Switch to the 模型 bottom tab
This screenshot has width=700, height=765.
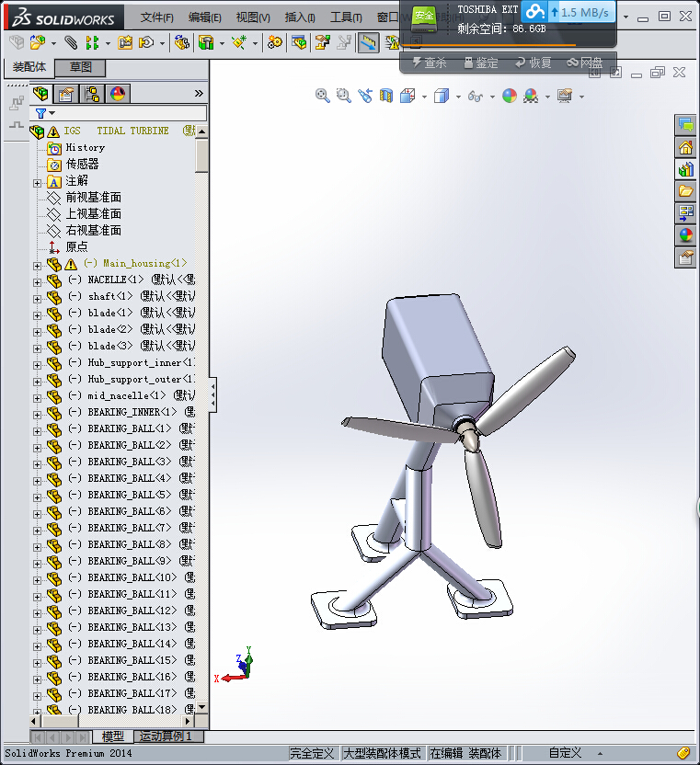click(113, 736)
